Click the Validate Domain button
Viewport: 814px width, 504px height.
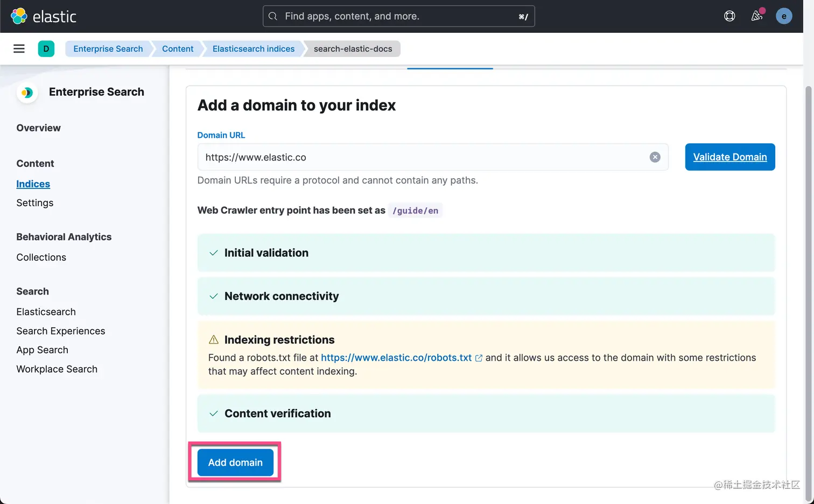point(730,157)
